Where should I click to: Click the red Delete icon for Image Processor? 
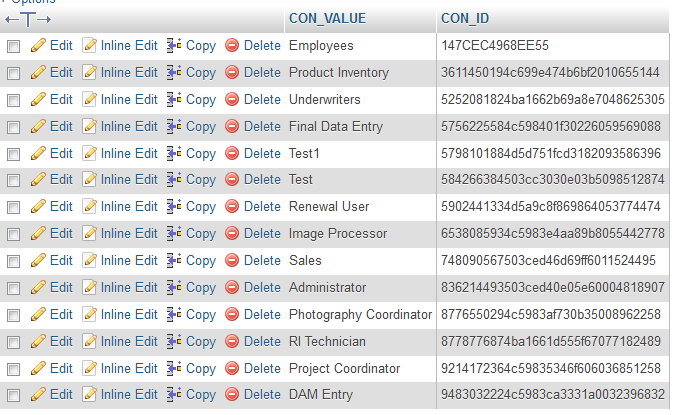pyautogui.click(x=232, y=233)
